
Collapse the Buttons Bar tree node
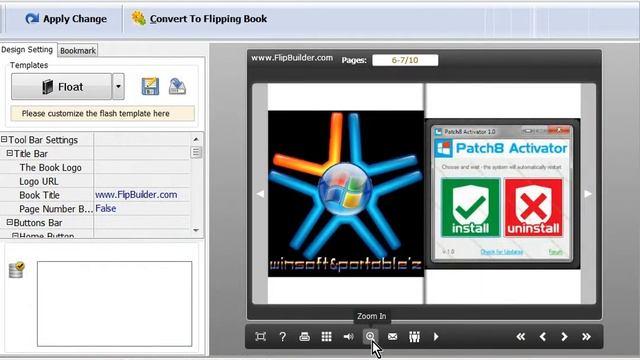coord(9,222)
